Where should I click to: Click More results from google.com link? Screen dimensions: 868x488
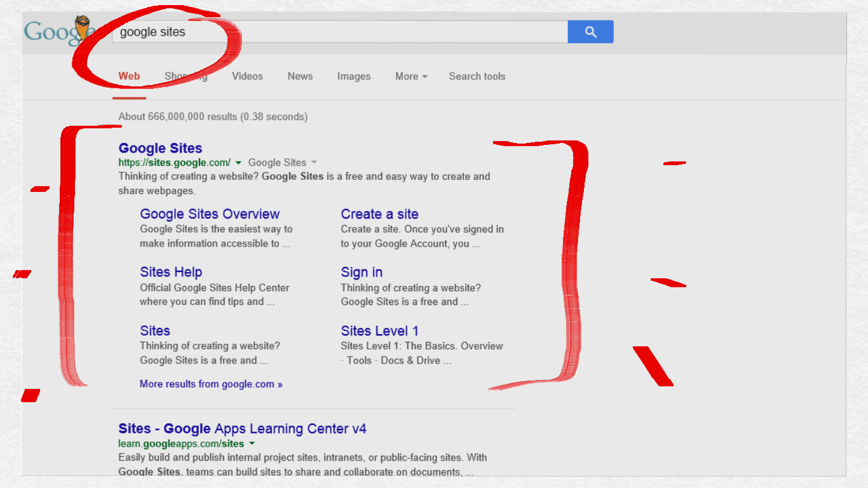(x=211, y=384)
